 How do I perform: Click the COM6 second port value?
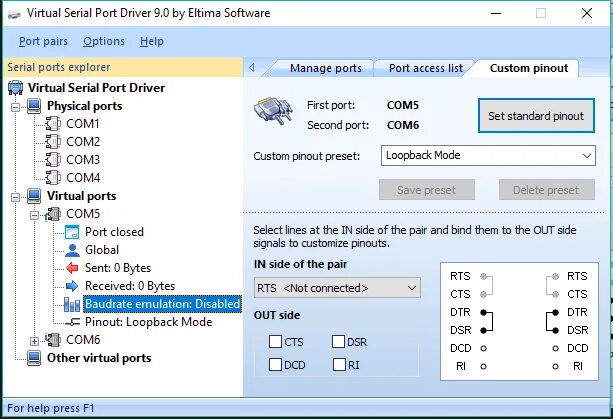(403, 125)
